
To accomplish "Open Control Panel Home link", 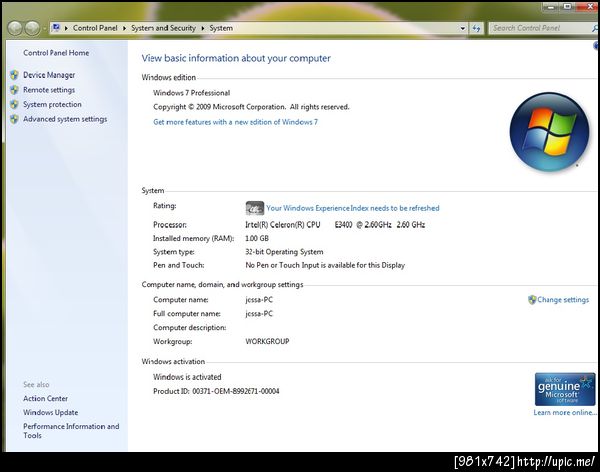I will (x=56, y=53).
